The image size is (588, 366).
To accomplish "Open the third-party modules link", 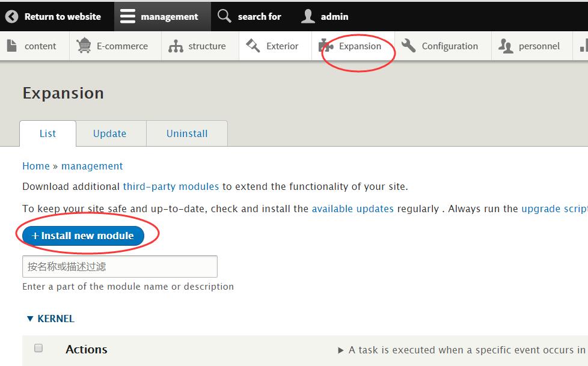I will click(171, 186).
